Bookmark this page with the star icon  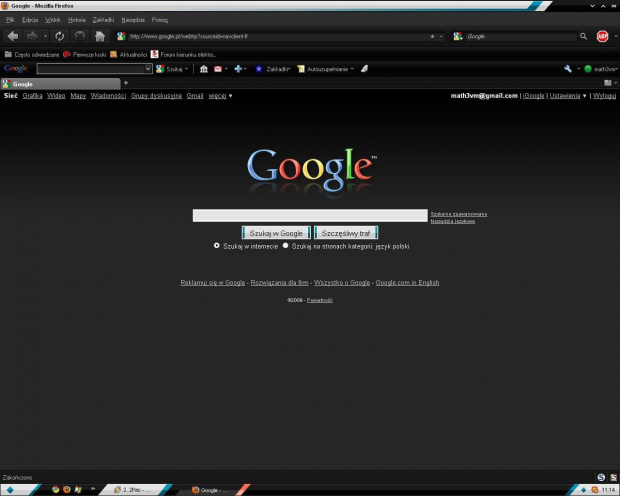(x=432, y=36)
